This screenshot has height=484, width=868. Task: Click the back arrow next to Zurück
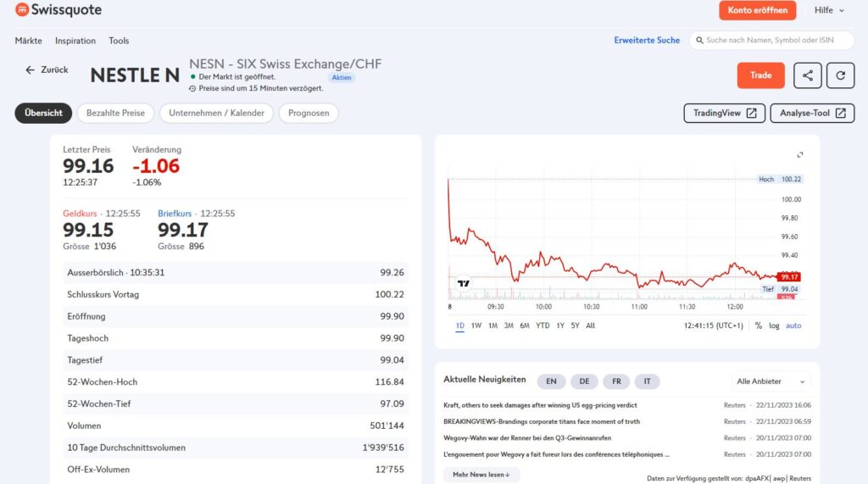click(x=30, y=70)
